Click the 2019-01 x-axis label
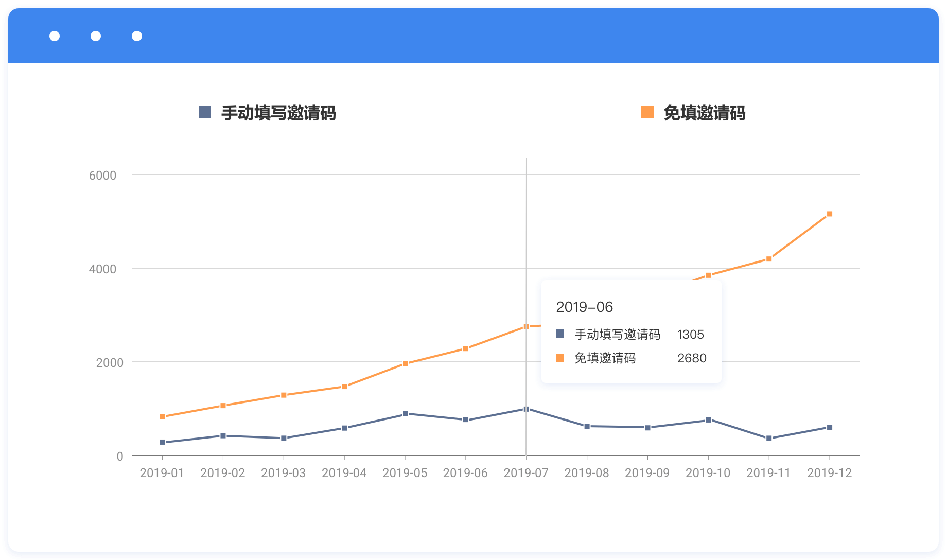Screen dimensions: 947x560 point(162,473)
